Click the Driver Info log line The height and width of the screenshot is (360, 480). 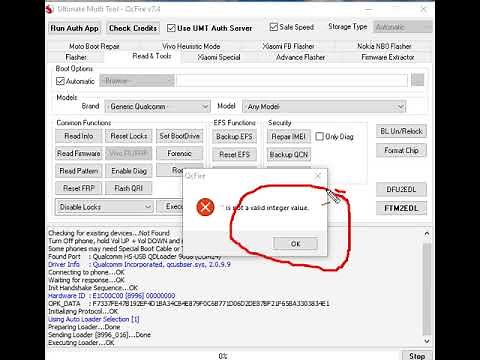139,264
